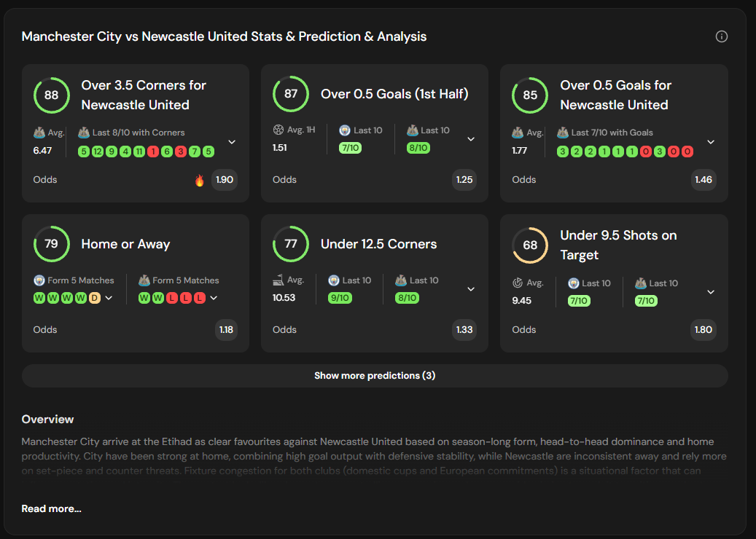Click the 1.90 odds for Over 3.5 Corners
Image resolution: width=756 pixels, height=539 pixels.
click(x=225, y=180)
